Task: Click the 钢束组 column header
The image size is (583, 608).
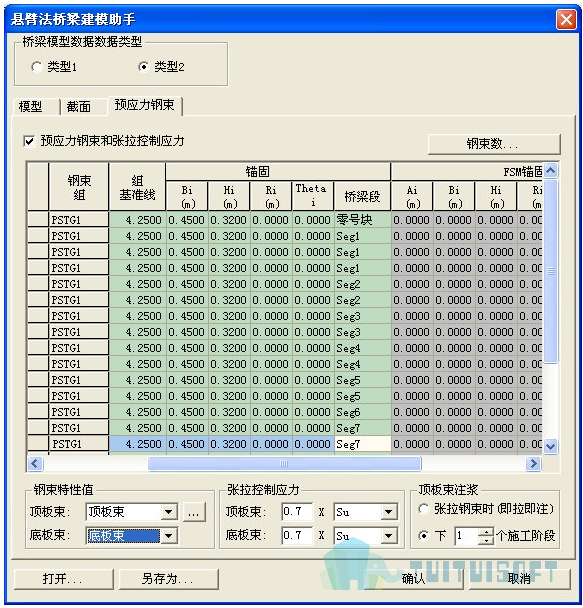Action: click(x=79, y=187)
